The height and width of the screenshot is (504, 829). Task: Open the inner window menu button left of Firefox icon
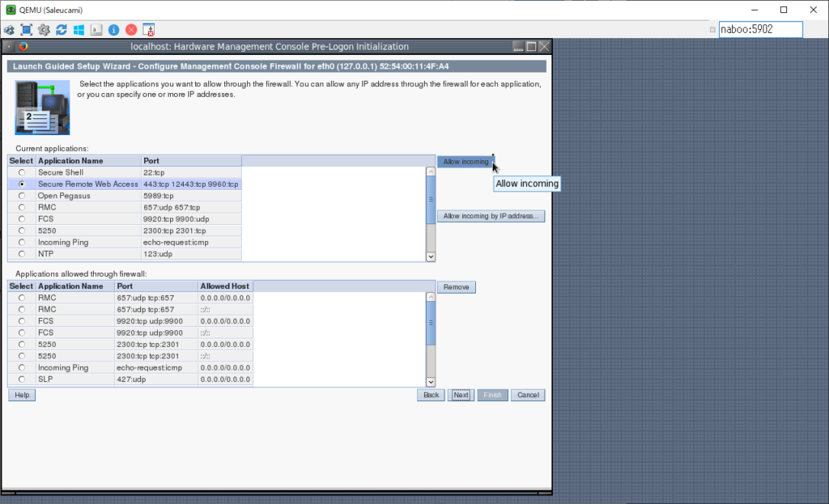coord(9,46)
